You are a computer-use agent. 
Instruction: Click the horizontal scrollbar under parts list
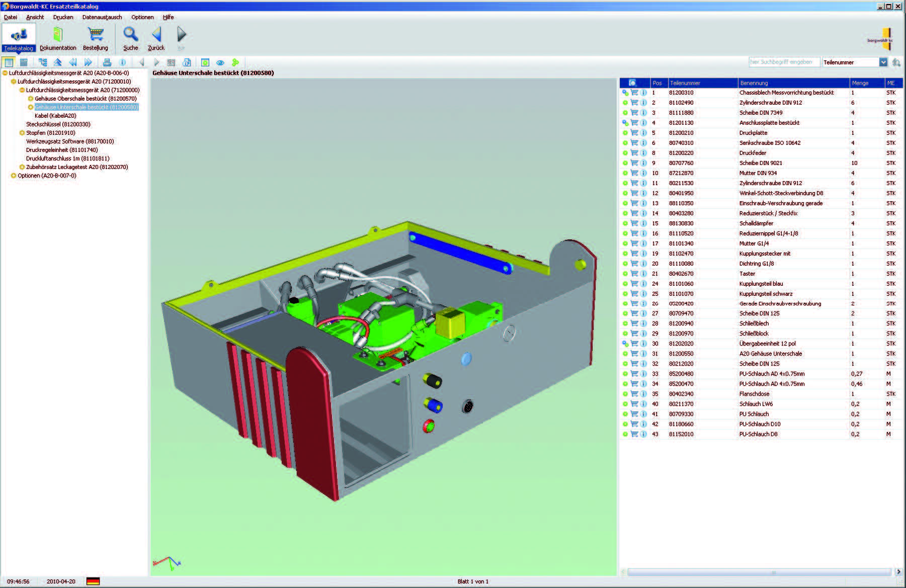click(760, 572)
